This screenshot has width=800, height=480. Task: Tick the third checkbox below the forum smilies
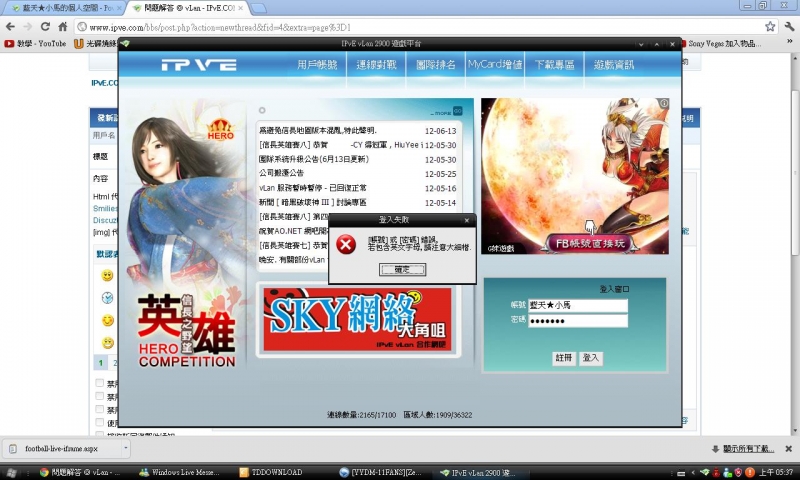click(x=100, y=409)
